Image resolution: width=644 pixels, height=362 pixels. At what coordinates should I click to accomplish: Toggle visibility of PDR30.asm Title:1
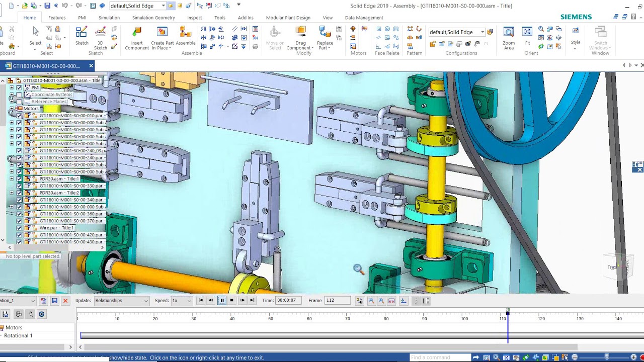(19, 179)
